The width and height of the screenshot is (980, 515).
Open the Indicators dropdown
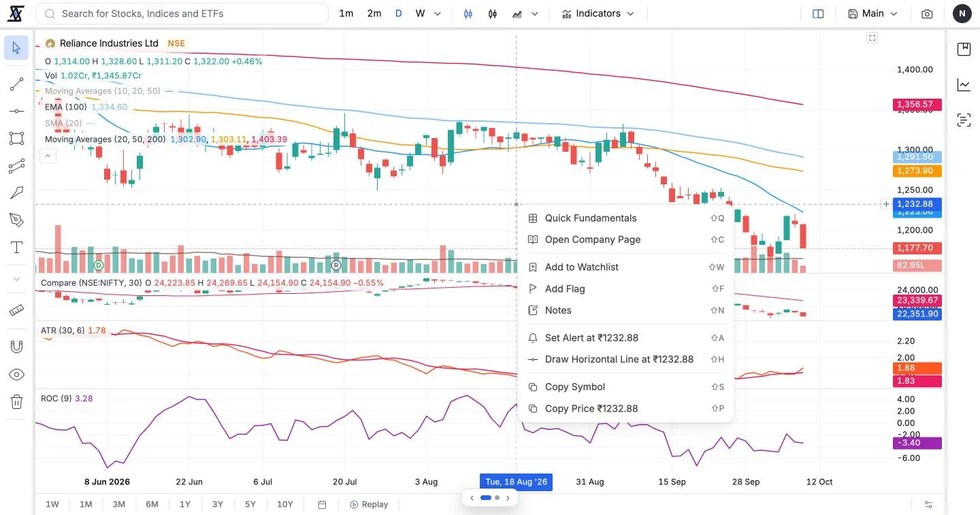(598, 14)
